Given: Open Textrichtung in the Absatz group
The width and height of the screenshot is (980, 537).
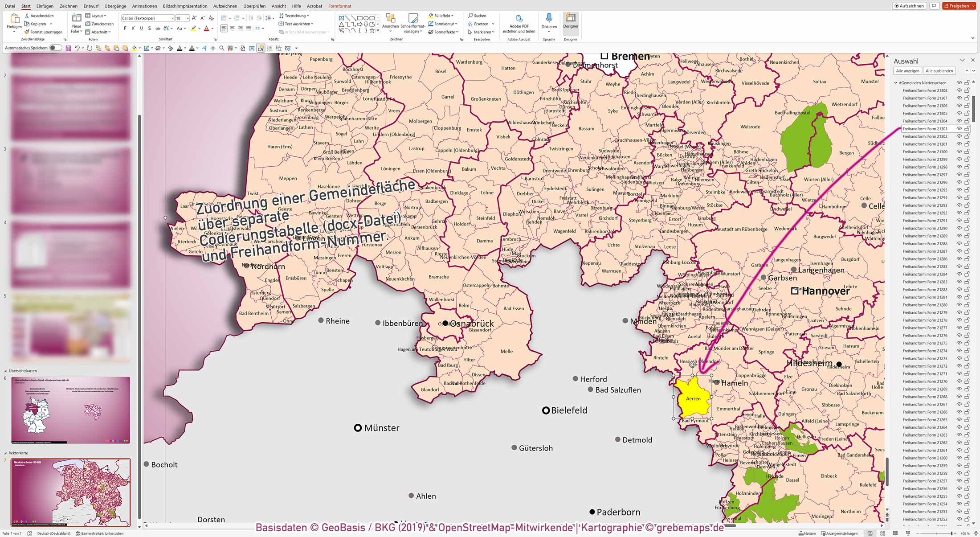Looking at the screenshot, I should click(x=294, y=15).
